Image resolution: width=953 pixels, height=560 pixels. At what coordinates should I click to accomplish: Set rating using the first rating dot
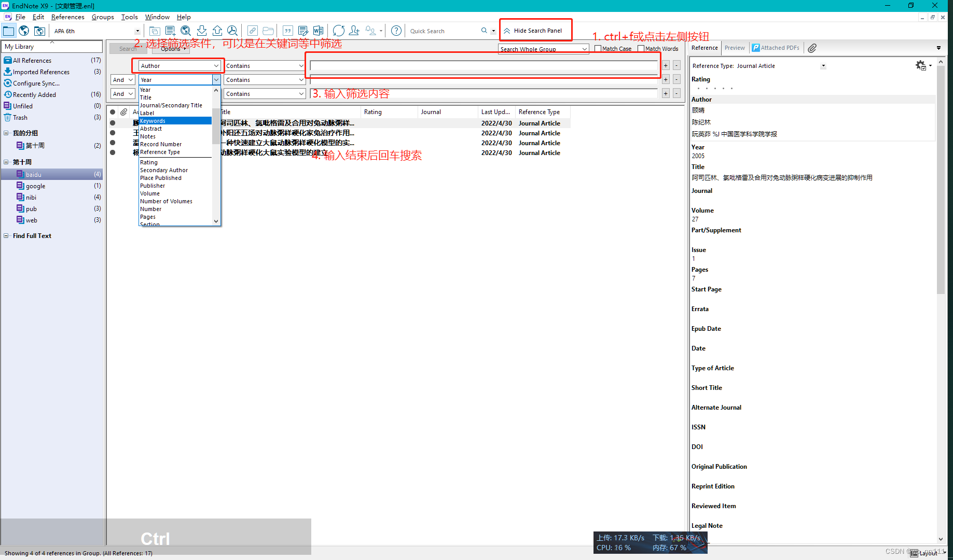[x=698, y=89]
